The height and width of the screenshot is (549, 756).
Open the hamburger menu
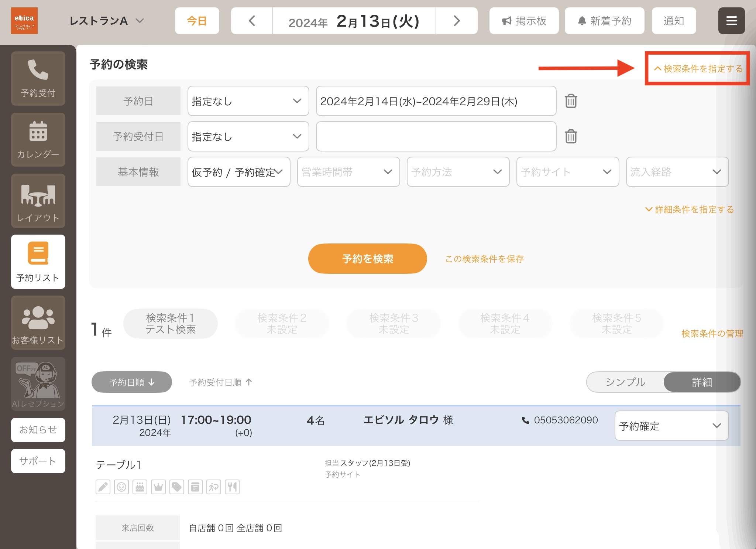(x=731, y=21)
